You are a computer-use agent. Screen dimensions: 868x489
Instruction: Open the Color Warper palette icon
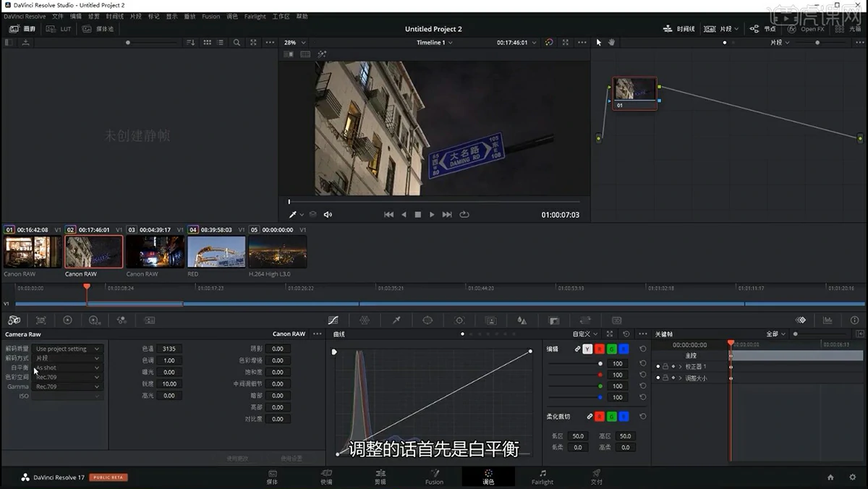pos(365,320)
